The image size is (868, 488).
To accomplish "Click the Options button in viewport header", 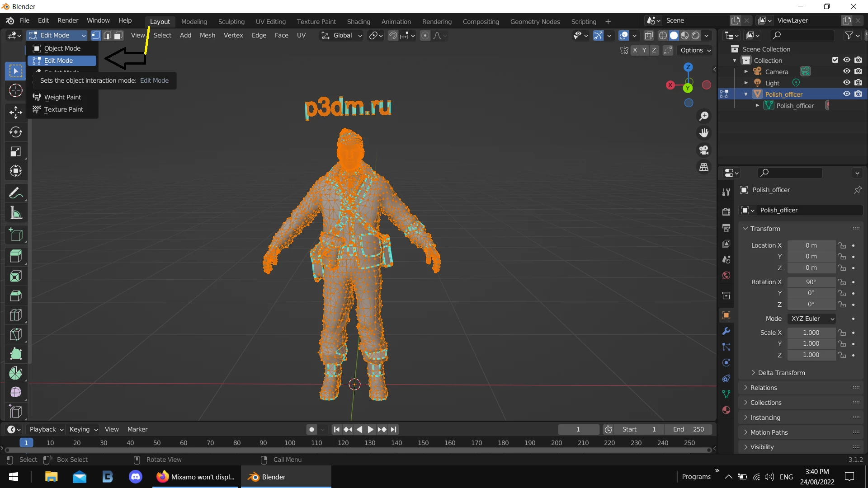I will (695, 50).
